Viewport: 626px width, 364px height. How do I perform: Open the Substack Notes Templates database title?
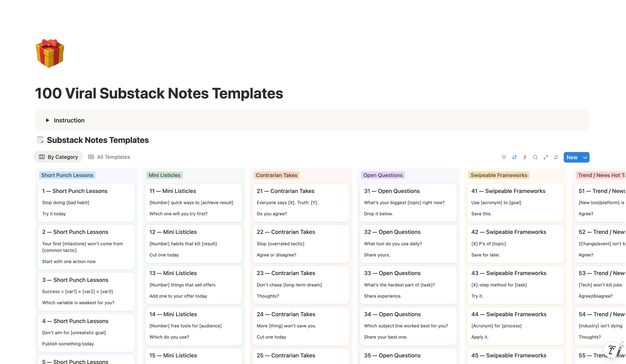pos(98,140)
